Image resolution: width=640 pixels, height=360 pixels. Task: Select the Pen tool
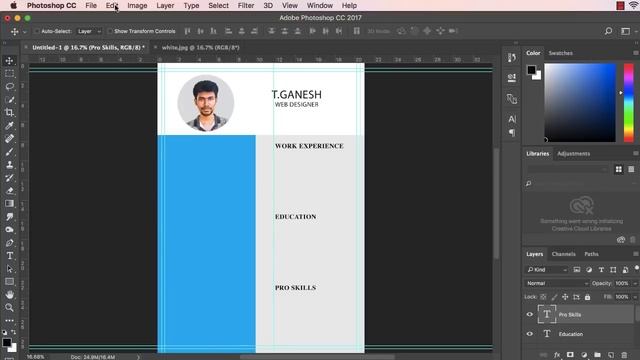[9, 243]
